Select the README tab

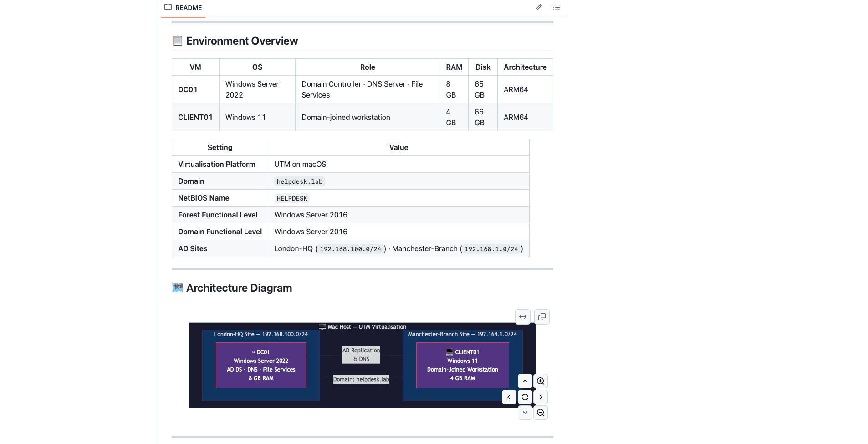tap(183, 8)
